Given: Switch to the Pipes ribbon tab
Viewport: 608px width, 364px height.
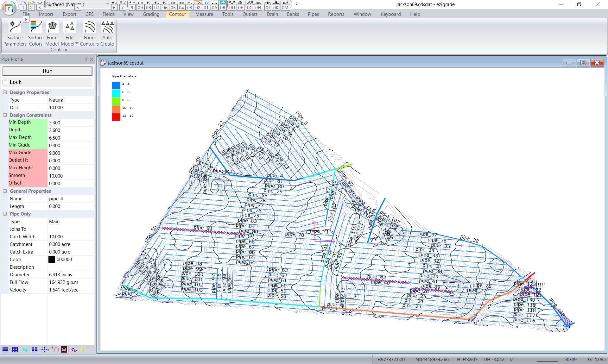Looking at the screenshot, I should [313, 14].
